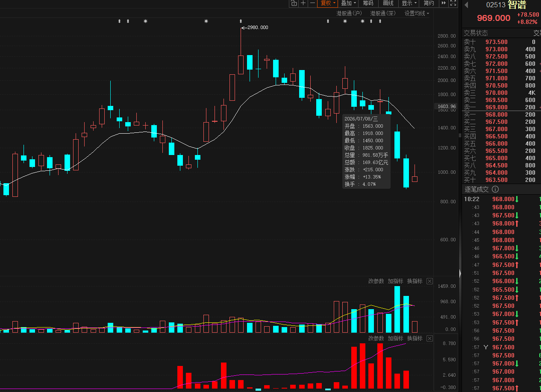Viewport: 541px width, 392px height.
Task: Zoom in chart with plus icon
Action: tap(303, 3)
